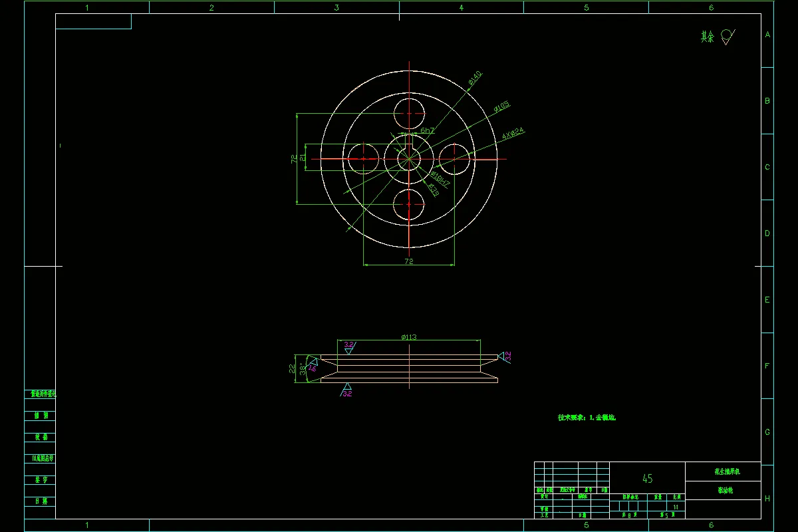Click the ø140 diameter dimension label
Screen dimensions: 798x532
pyautogui.click(x=475, y=78)
